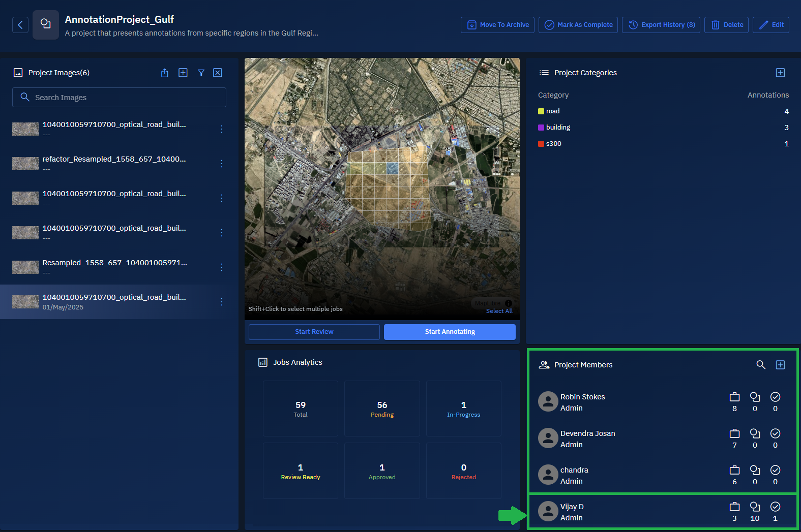Click the back arrow icon

click(20, 25)
